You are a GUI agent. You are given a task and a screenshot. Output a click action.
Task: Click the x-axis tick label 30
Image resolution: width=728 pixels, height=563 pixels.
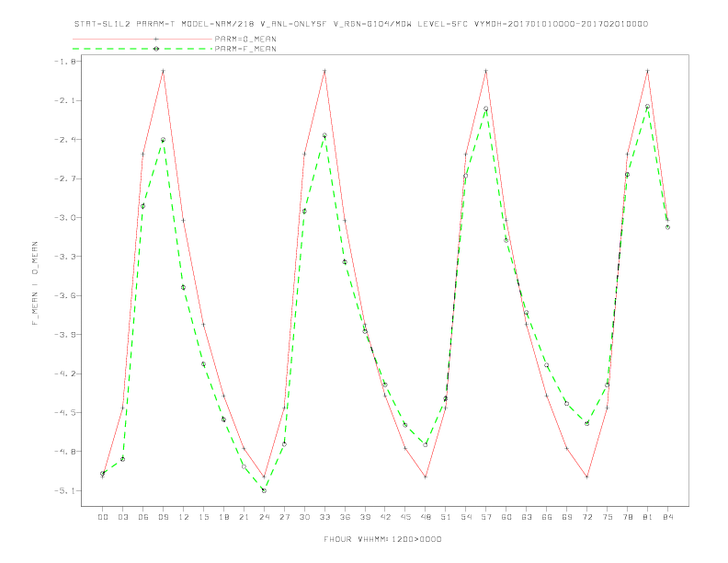(x=304, y=517)
